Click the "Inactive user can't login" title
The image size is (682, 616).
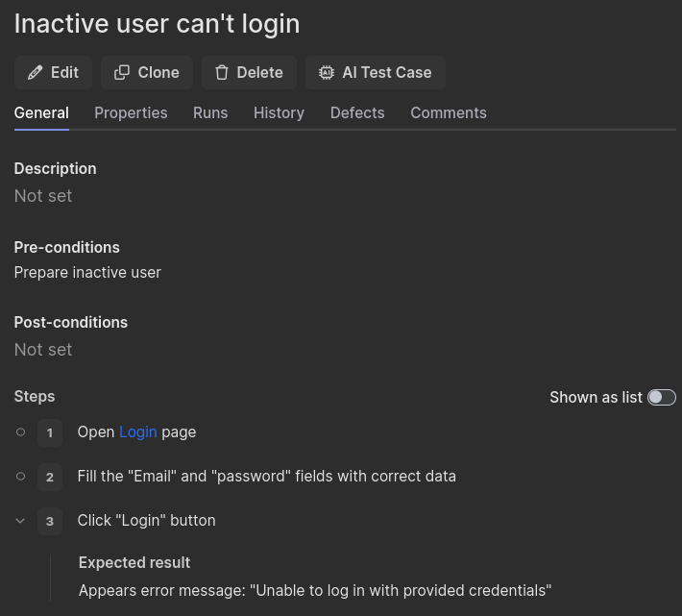pos(157,24)
